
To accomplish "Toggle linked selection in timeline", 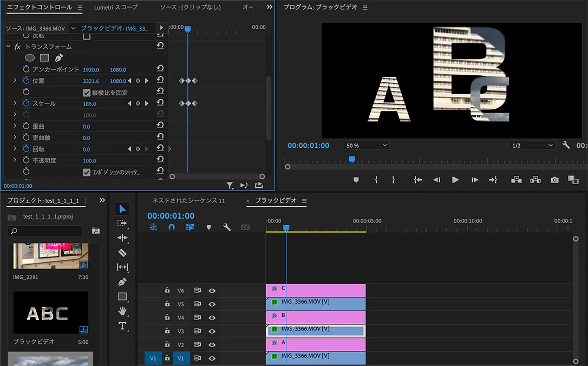I will (190, 227).
